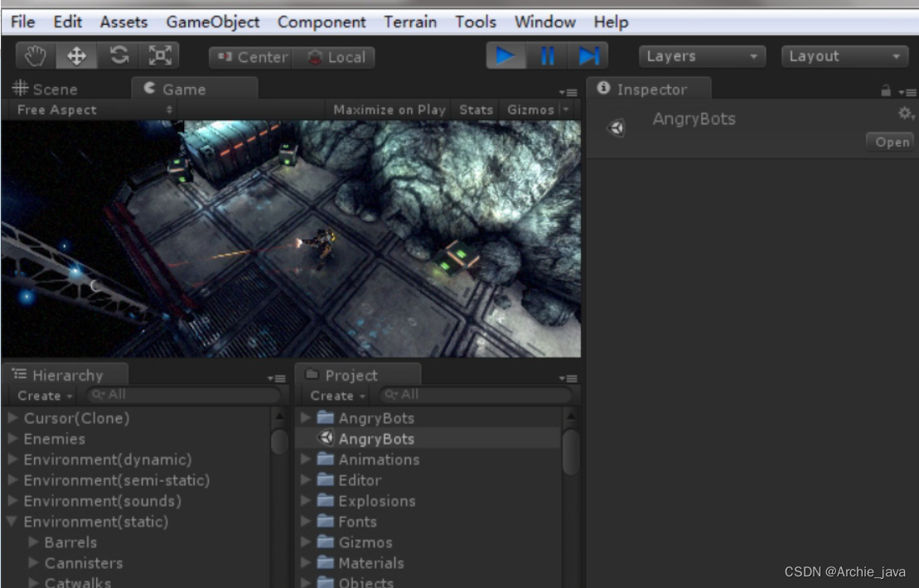Open the File menu
Image resolution: width=919 pixels, height=588 pixels.
click(x=23, y=22)
